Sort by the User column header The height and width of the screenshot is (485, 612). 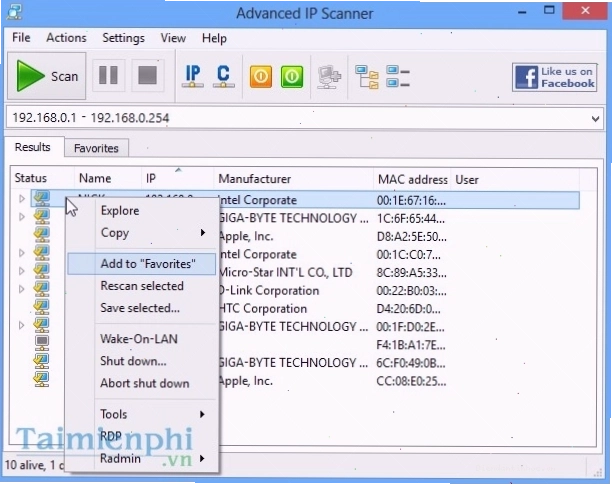515,179
